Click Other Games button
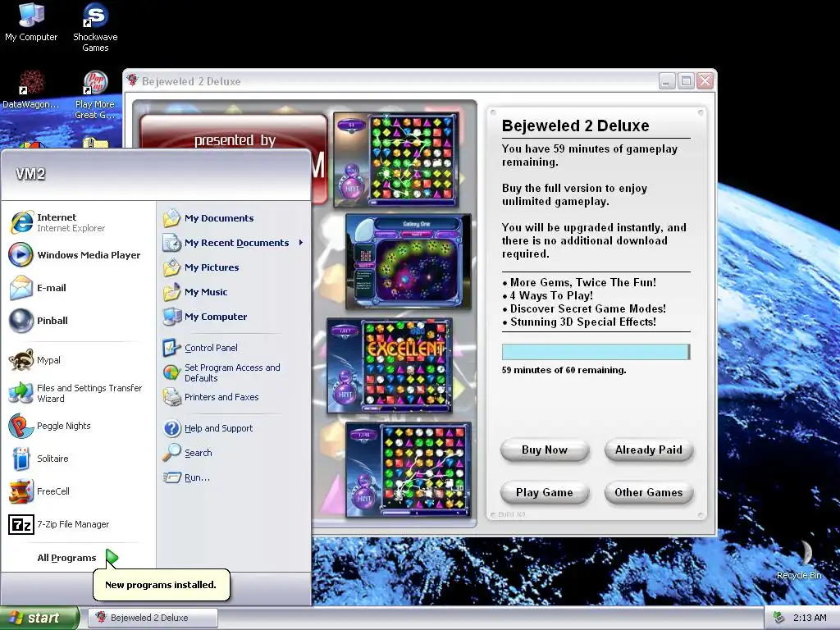The height and width of the screenshot is (630, 840). tap(648, 492)
